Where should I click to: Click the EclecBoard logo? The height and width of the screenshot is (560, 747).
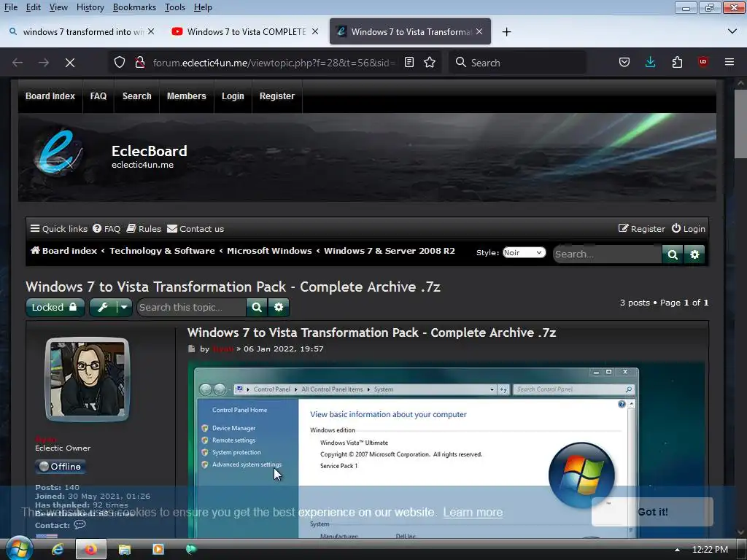(58, 152)
